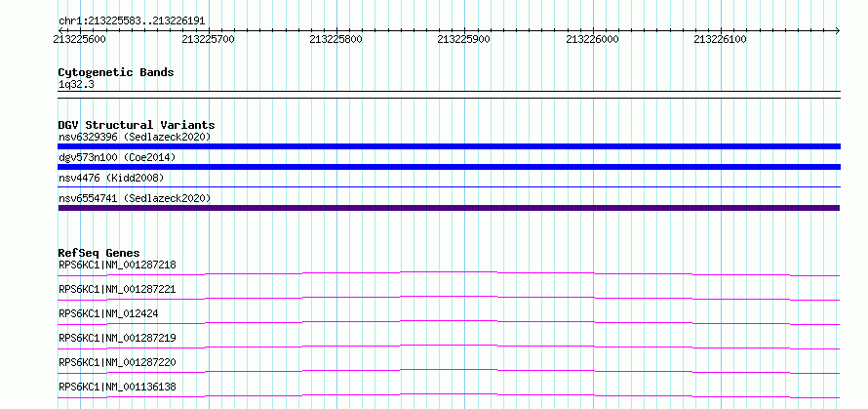The image size is (868, 409).
Task: Click the purple bar under nsv6554741
Action: point(449,208)
